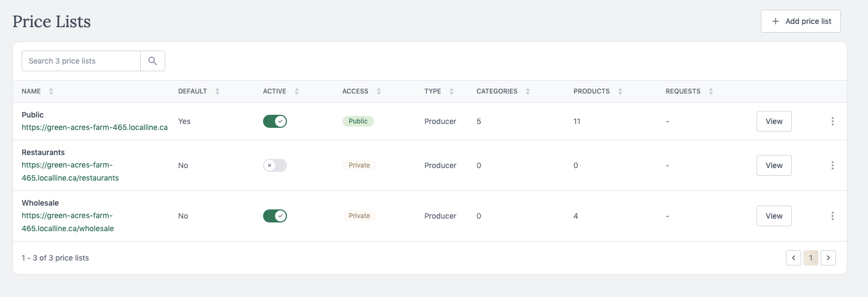Focus the Search 3 price lists field
Image resolution: width=868 pixels, height=297 pixels.
tap(81, 61)
